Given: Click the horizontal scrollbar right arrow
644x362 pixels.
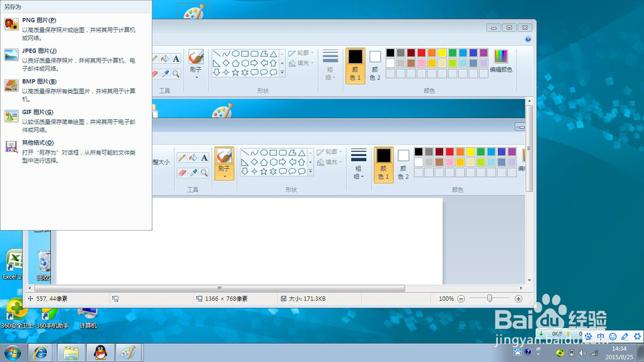Looking at the screenshot, I should point(521,288).
